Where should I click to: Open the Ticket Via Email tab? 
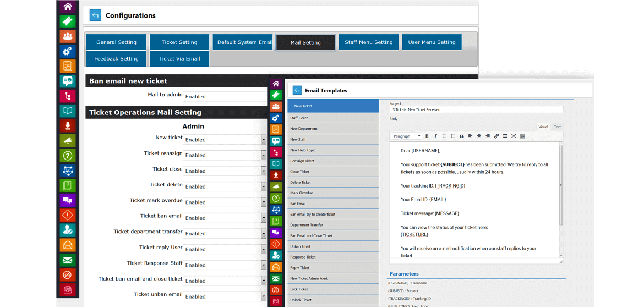tap(179, 59)
